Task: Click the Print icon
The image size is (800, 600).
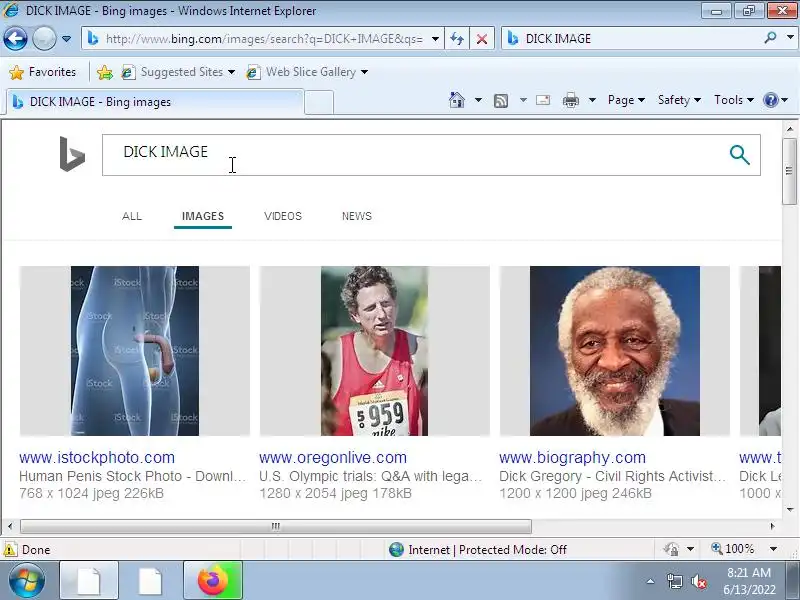Action: (570, 101)
